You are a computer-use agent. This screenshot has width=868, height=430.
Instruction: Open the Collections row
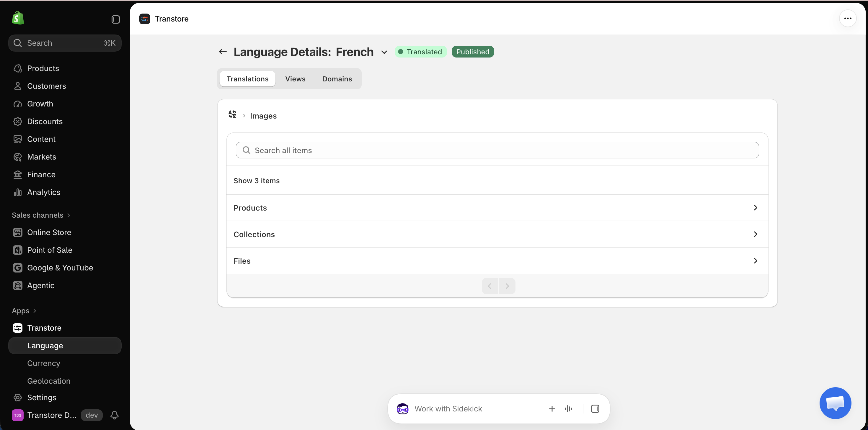coord(497,234)
